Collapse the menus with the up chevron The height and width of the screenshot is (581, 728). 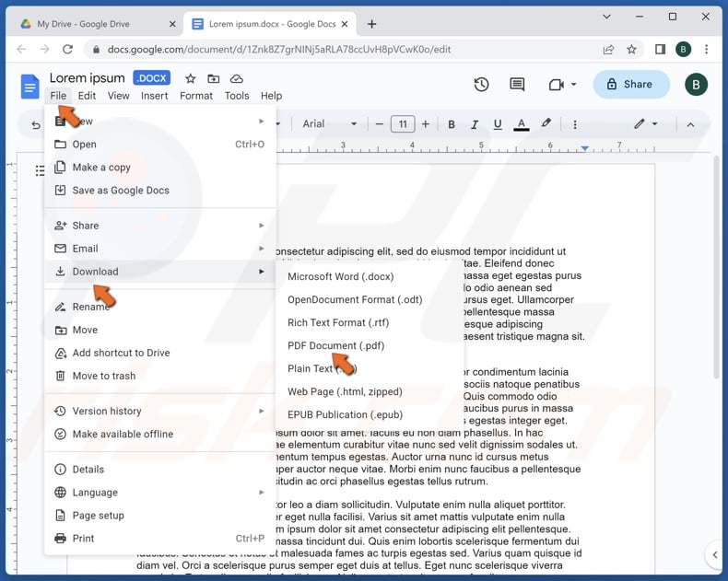690,125
